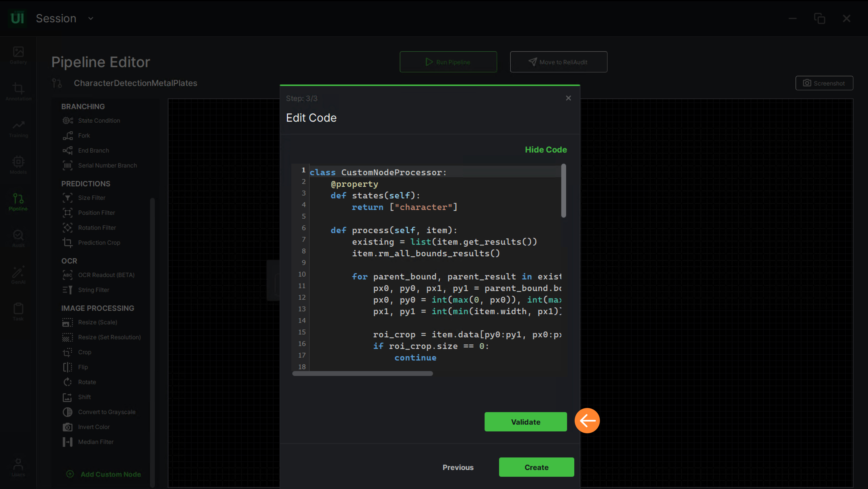Click line number 18 in code gutter
868x489 pixels.
tap(302, 367)
